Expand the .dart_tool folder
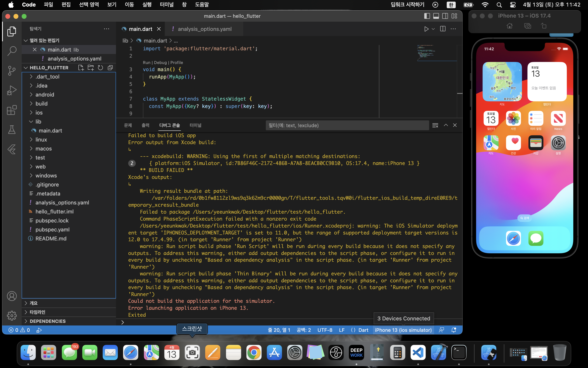The image size is (588, 368). click(x=69, y=77)
